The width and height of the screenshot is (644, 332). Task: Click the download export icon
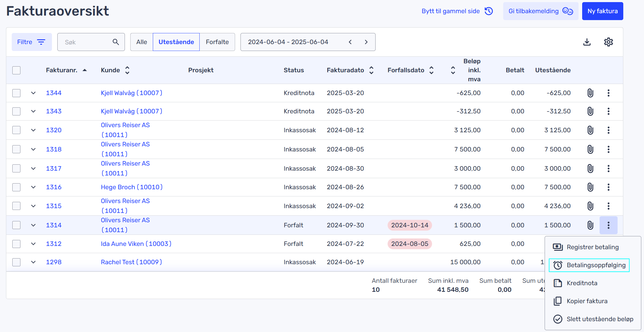pyautogui.click(x=587, y=42)
